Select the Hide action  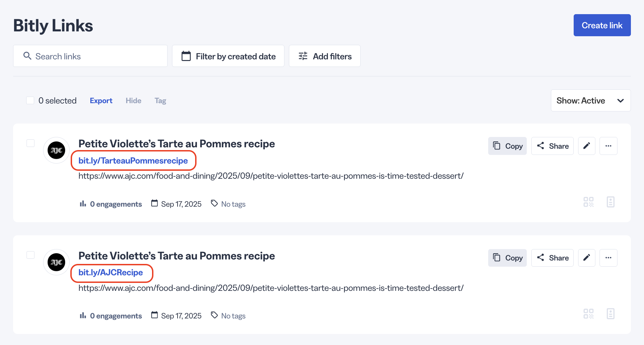pos(133,100)
